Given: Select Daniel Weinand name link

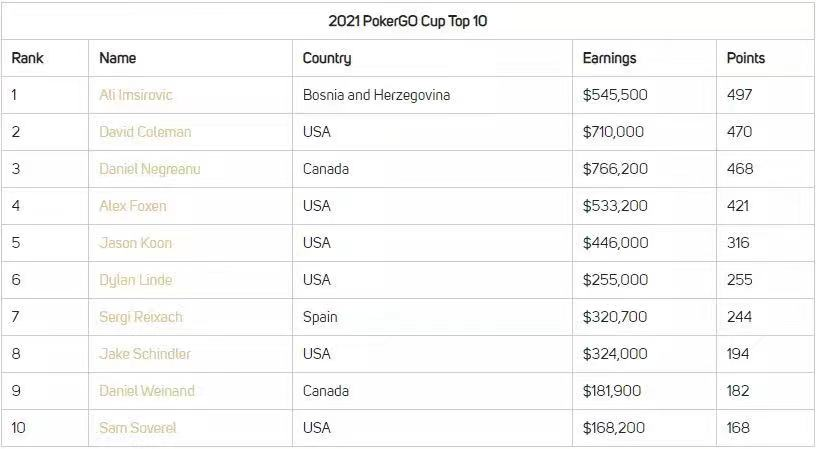Looking at the screenshot, I should pos(147,391).
